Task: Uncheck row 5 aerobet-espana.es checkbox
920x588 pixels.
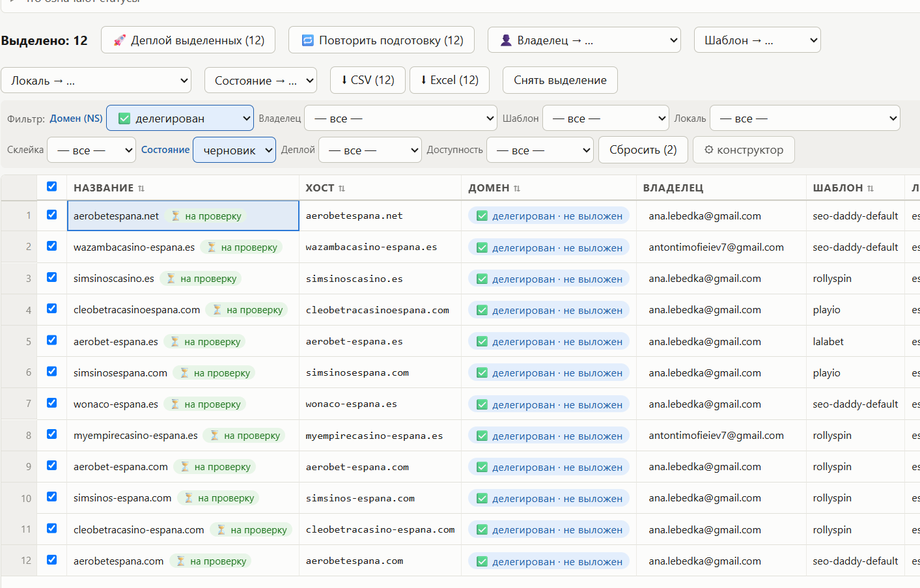Action: [x=52, y=341]
